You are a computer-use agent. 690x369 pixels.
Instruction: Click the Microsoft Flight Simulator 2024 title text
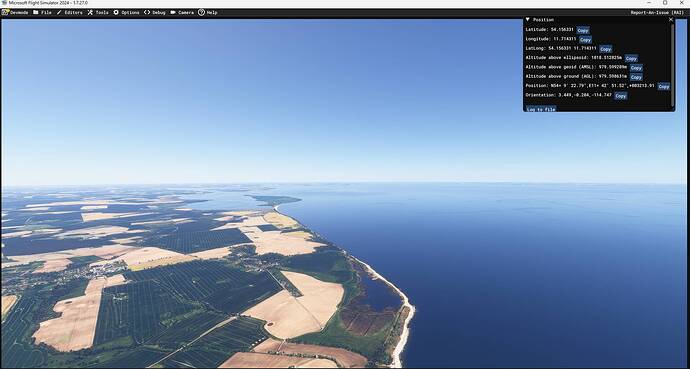point(48,3)
